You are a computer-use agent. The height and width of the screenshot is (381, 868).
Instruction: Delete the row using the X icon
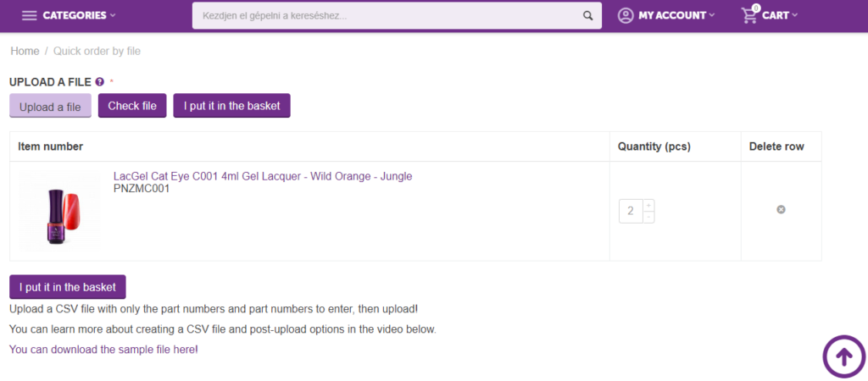tap(781, 209)
